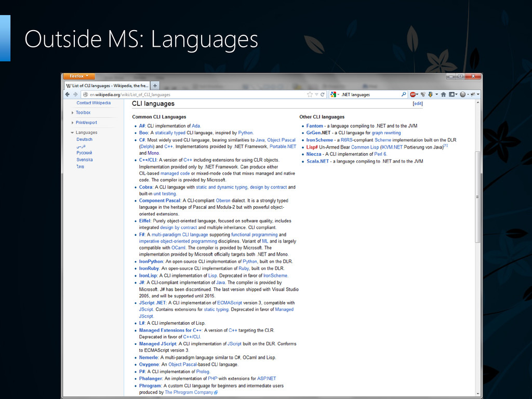Open the red Lisp# link
The width and height of the screenshot is (532, 399).
tap(312, 147)
